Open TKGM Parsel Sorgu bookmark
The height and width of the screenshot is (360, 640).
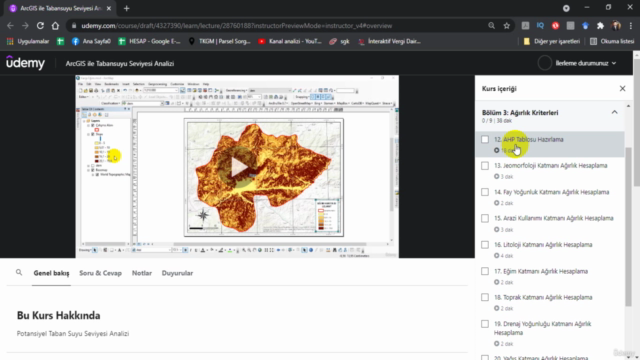click(x=220, y=41)
